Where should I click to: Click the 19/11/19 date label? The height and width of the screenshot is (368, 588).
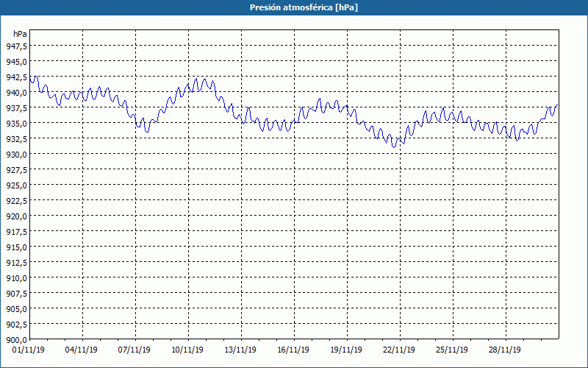tap(346, 350)
